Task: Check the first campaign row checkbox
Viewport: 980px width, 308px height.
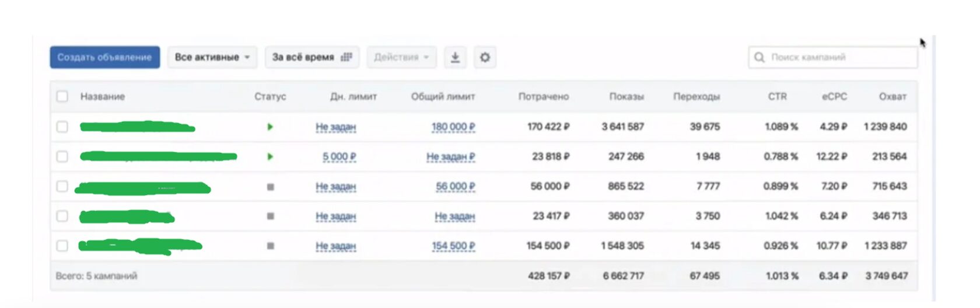Action: click(x=62, y=127)
